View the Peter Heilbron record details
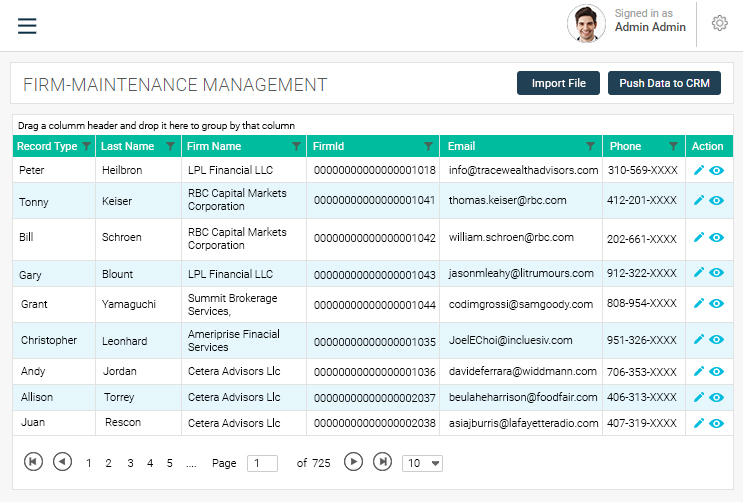This screenshot has width=743, height=502. point(716,170)
